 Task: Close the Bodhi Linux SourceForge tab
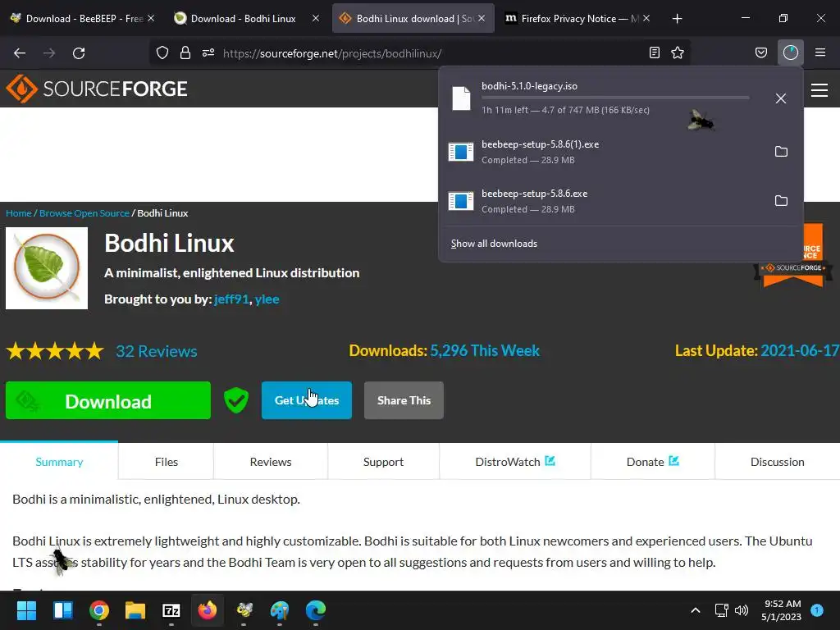click(x=482, y=18)
